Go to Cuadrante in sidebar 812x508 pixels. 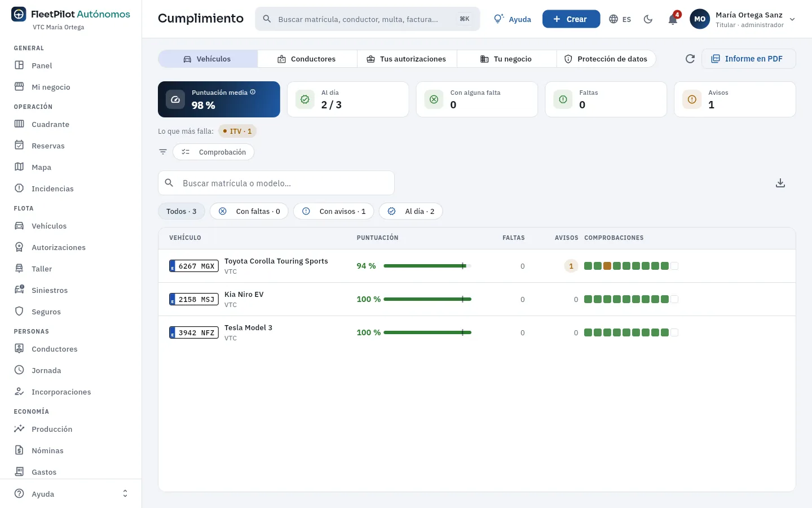(70, 124)
